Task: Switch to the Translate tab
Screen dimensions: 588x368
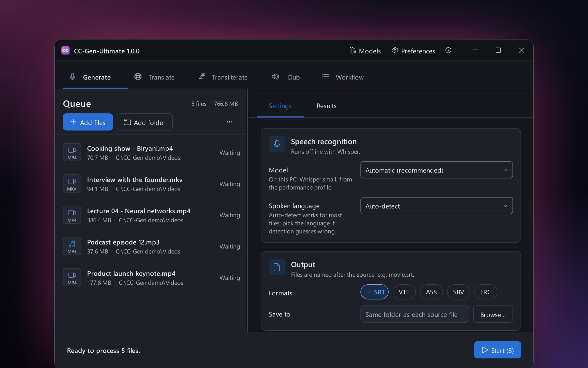Action: [154, 77]
